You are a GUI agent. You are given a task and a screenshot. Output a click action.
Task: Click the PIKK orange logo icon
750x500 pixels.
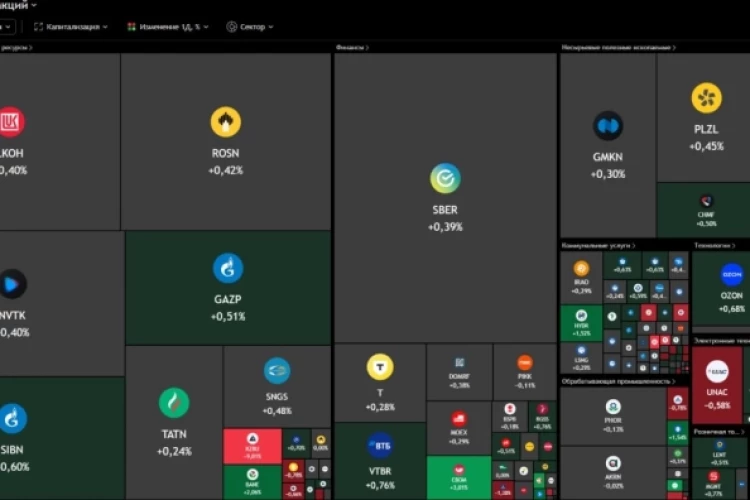pyautogui.click(x=525, y=362)
